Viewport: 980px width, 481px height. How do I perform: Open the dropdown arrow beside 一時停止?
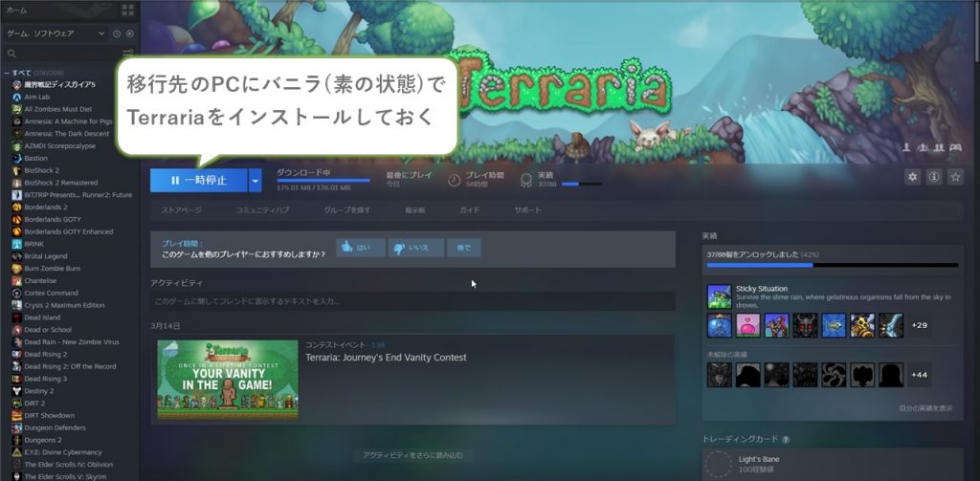click(x=255, y=180)
